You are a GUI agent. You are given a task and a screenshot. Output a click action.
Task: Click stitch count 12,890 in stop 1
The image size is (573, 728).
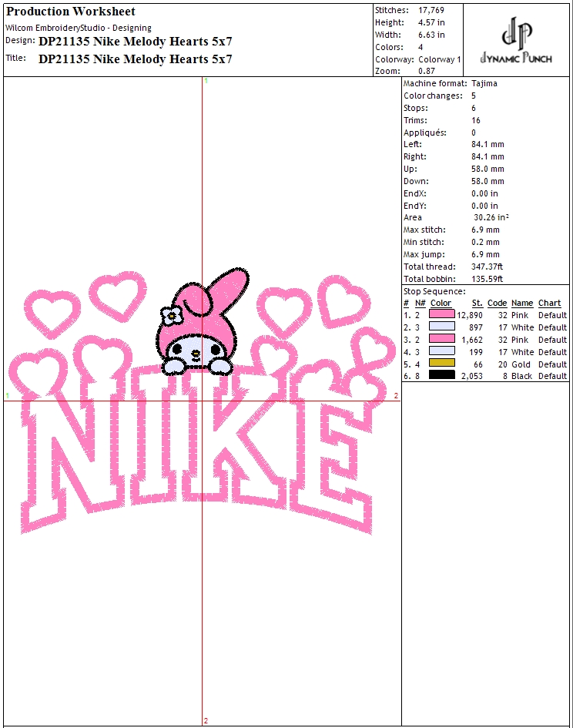point(470,315)
